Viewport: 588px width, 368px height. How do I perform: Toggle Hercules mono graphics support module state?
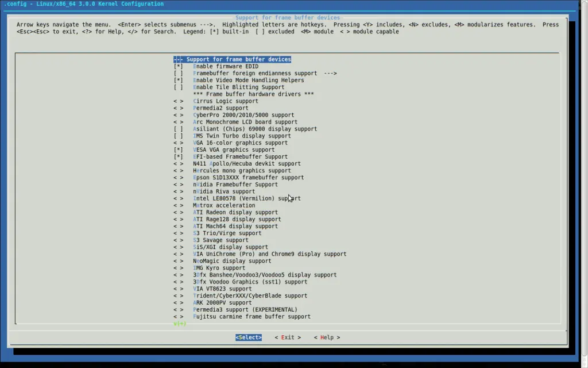[x=178, y=170]
